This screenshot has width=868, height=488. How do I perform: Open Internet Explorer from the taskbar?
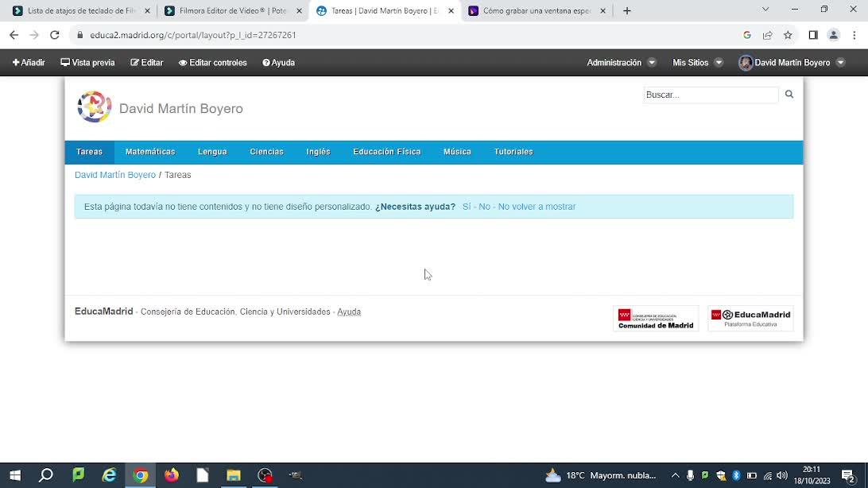pyautogui.click(x=109, y=475)
